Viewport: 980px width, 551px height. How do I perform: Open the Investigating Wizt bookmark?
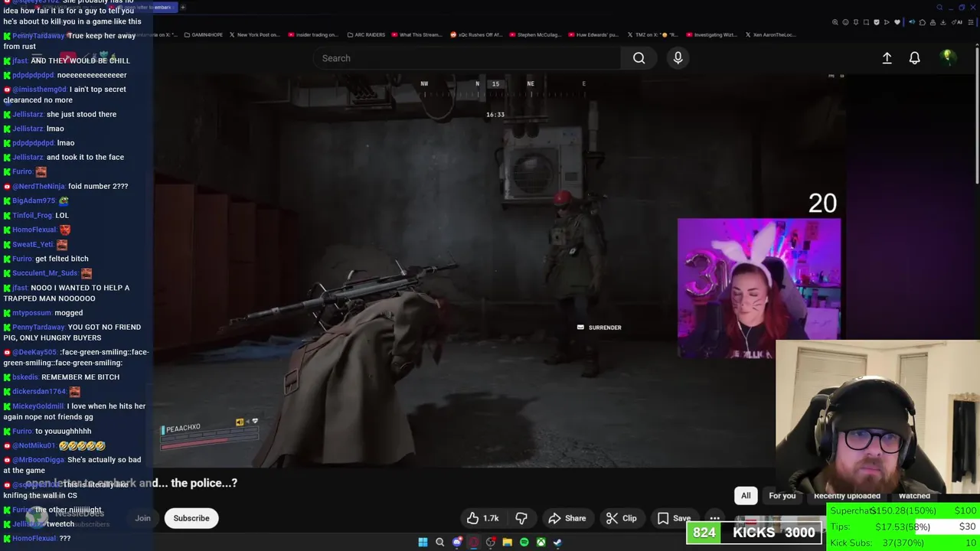[712, 34]
